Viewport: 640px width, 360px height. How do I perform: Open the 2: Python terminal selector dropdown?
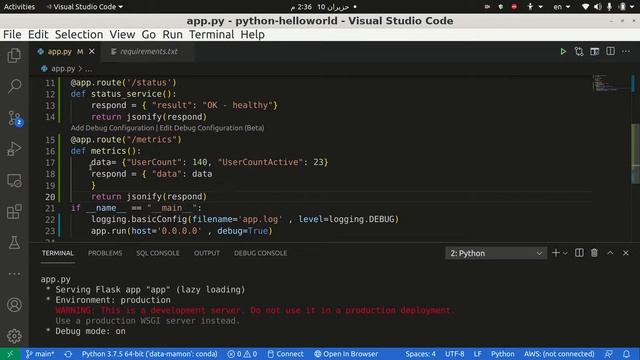coord(496,253)
